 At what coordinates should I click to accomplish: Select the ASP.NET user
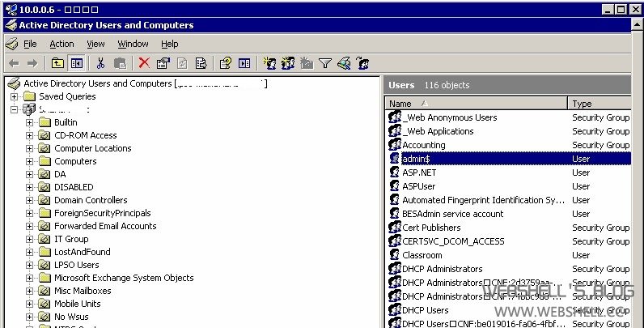[419, 173]
